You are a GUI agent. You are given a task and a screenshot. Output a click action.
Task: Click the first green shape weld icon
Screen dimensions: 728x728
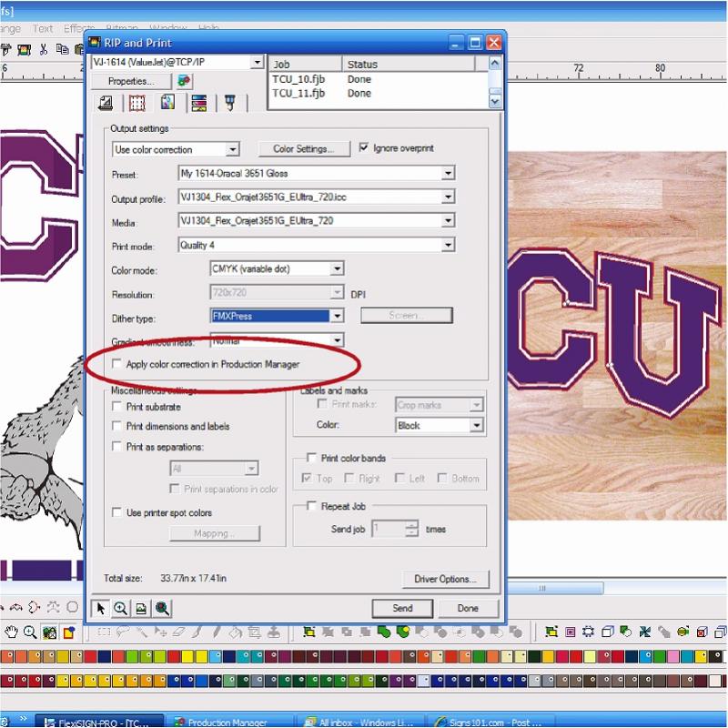click(384, 632)
